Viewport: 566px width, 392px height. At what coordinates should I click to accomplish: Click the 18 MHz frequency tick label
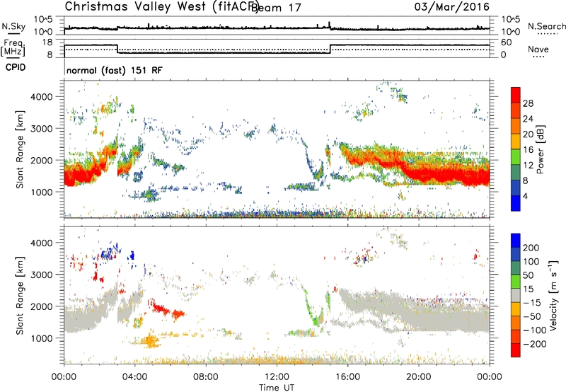pyautogui.click(x=47, y=42)
